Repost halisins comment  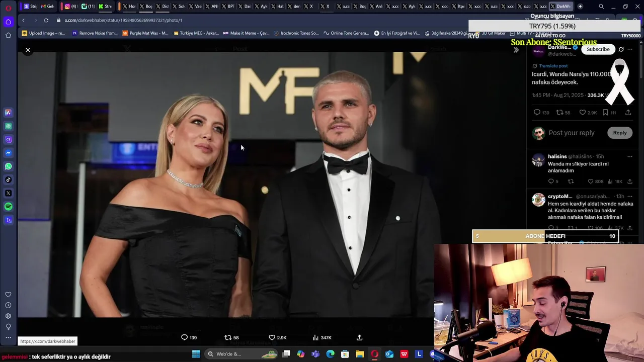point(571,182)
